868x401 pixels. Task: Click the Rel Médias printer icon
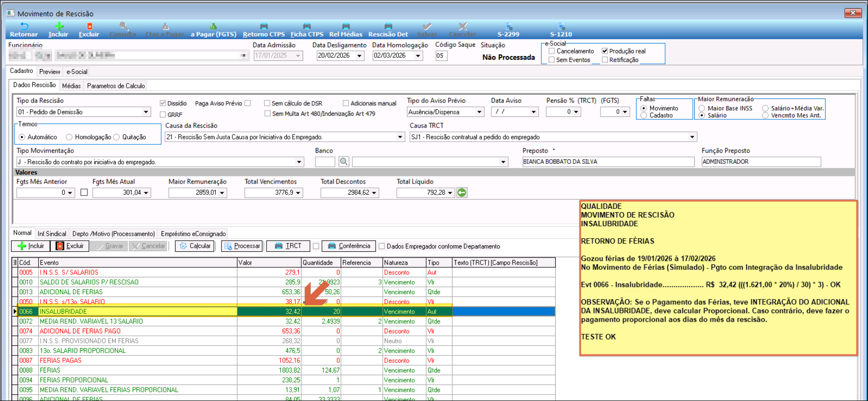(346, 27)
